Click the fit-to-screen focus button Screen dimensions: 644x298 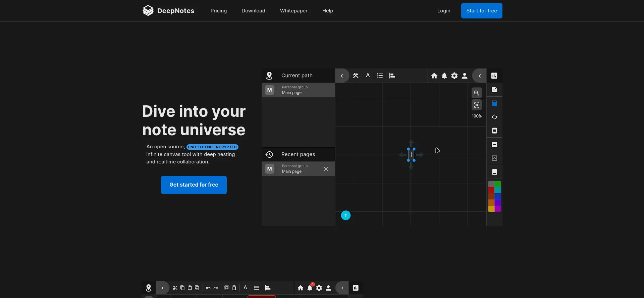tap(477, 105)
